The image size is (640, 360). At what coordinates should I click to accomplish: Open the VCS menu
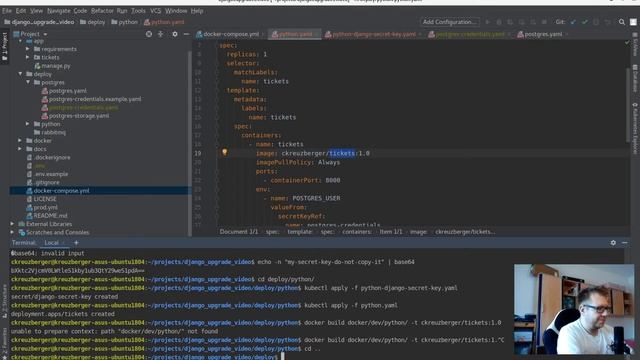[155, 11]
